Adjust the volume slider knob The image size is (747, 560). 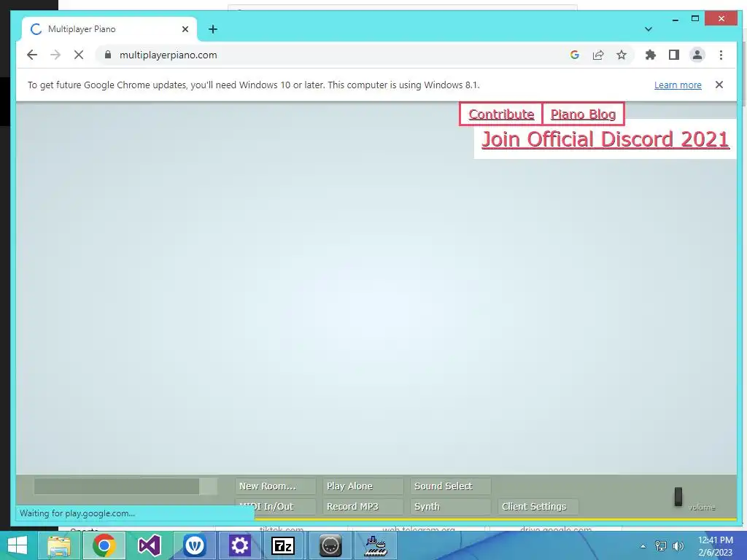point(678,497)
